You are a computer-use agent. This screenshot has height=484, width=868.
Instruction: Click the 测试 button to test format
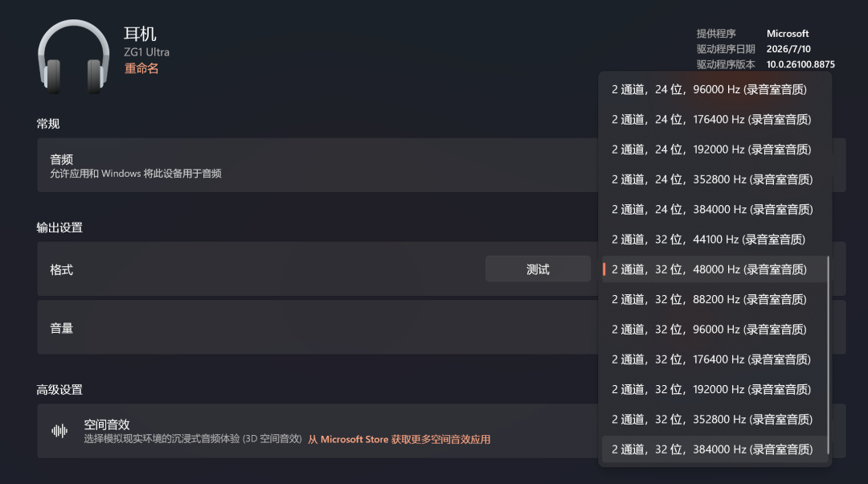click(538, 269)
